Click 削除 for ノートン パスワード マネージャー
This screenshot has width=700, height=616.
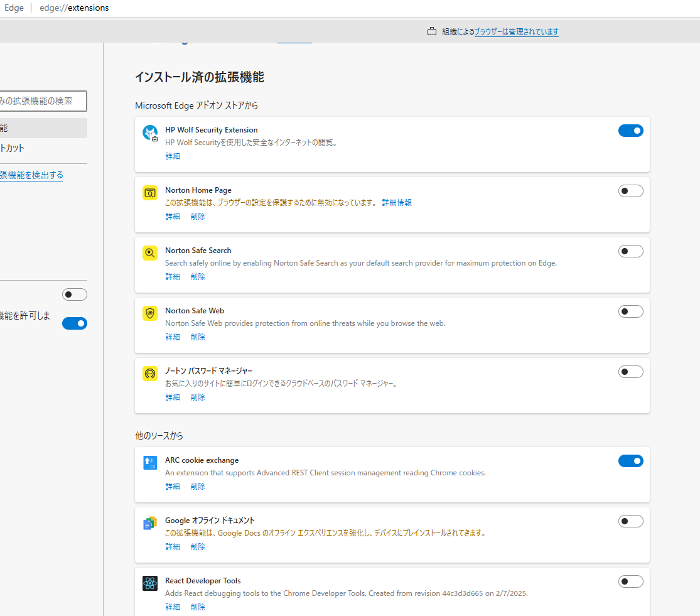click(x=198, y=397)
